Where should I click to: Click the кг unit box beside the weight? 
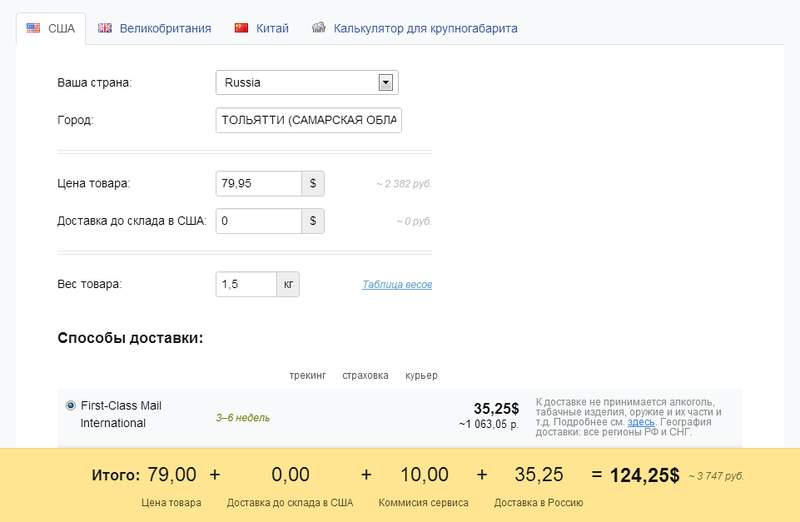click(x=288, y=285)
